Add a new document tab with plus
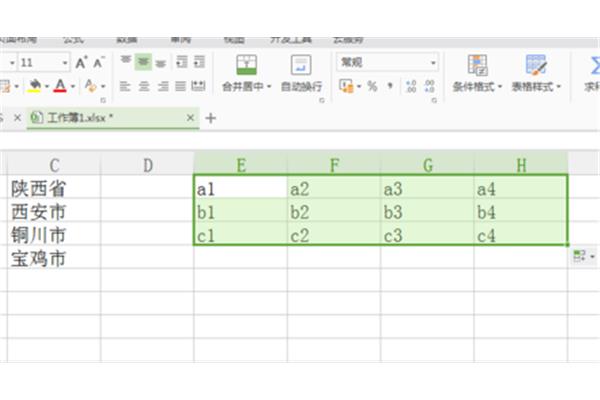Viewport: 600px width, 400px height. (x=210, y=118)
